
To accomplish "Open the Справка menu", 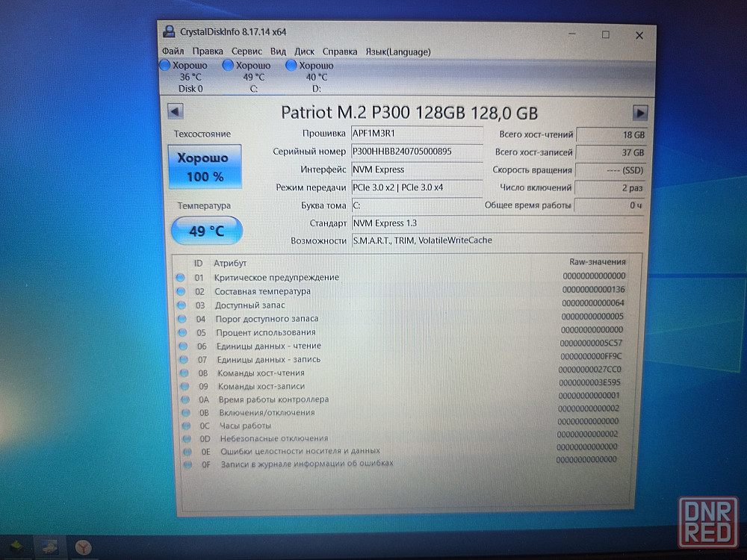I will point(340,52).
